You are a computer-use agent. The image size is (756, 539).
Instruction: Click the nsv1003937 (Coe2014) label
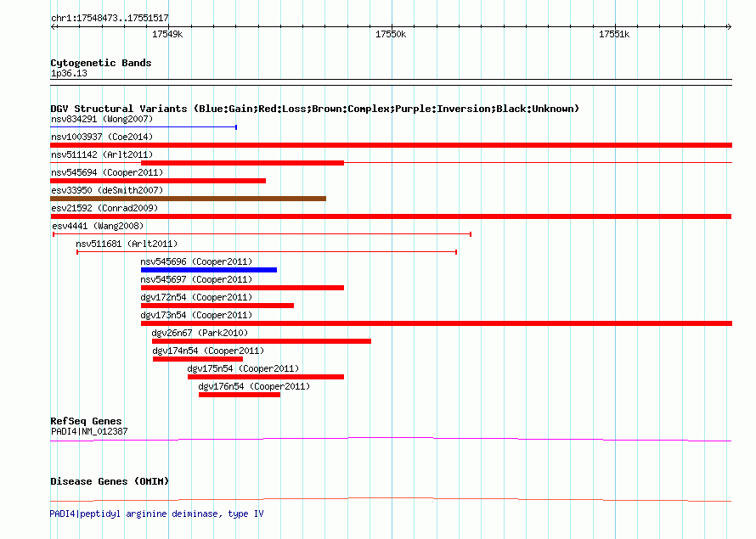(102, 137)
